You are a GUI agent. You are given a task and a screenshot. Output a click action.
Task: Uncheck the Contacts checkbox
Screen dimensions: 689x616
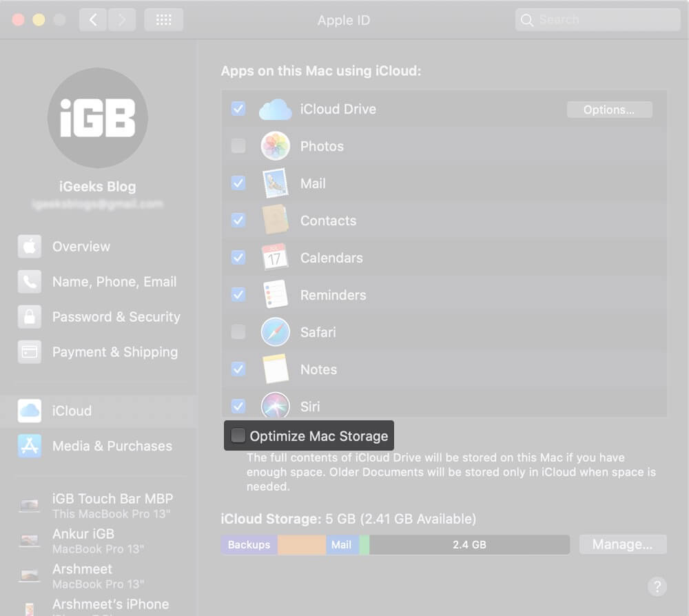tap(238, 220)
